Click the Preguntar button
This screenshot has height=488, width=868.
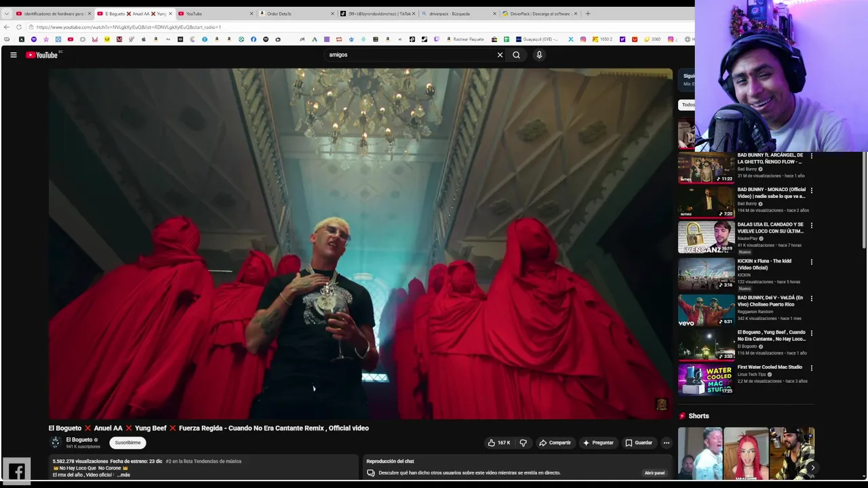pos(597,443)
